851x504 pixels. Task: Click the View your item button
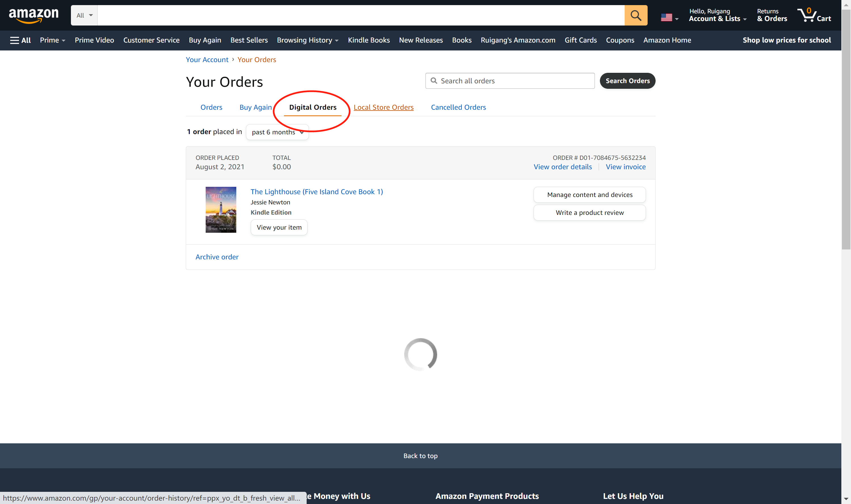point(279,228)
